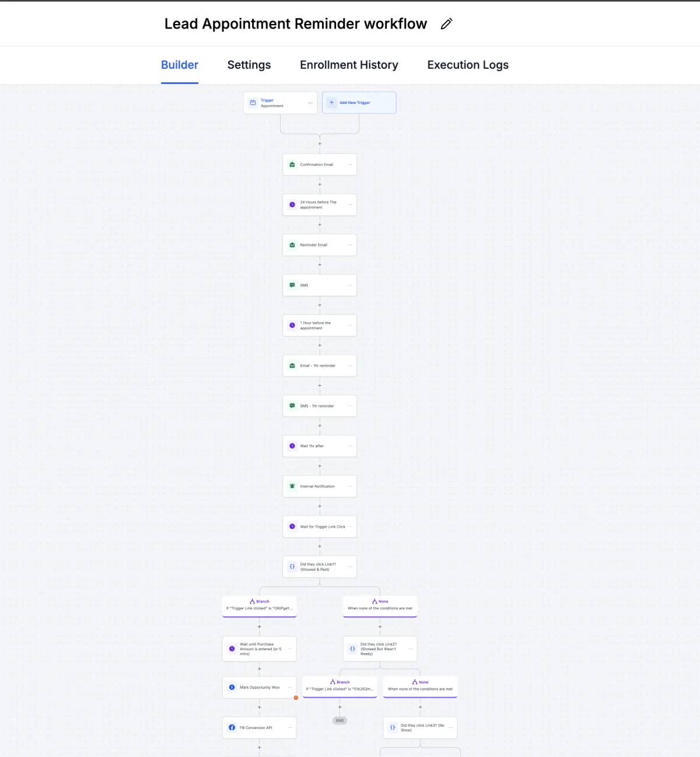Image resolution: width=700 pixels, height=757 pixels.
Task: Go to the Execution Logs tab
Action: click(x=468, y=65)
